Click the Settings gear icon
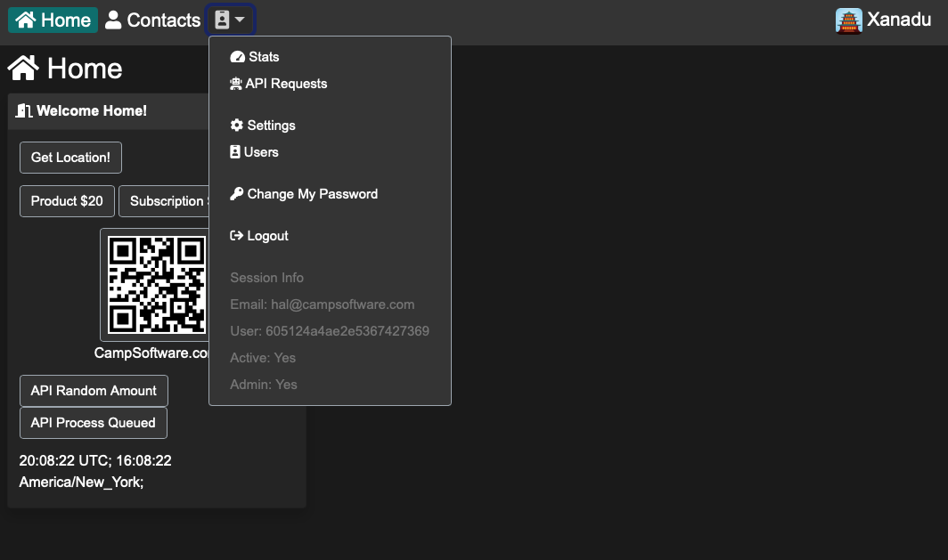 [236, 125]
